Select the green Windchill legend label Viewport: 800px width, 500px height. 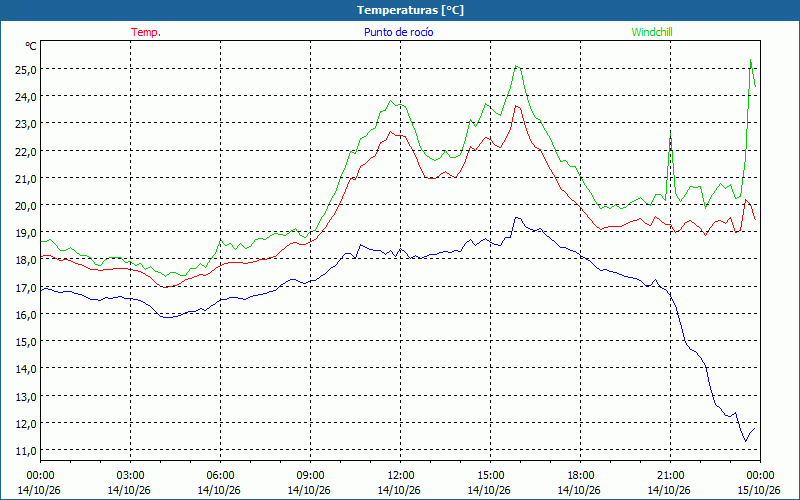coord(652,32)
